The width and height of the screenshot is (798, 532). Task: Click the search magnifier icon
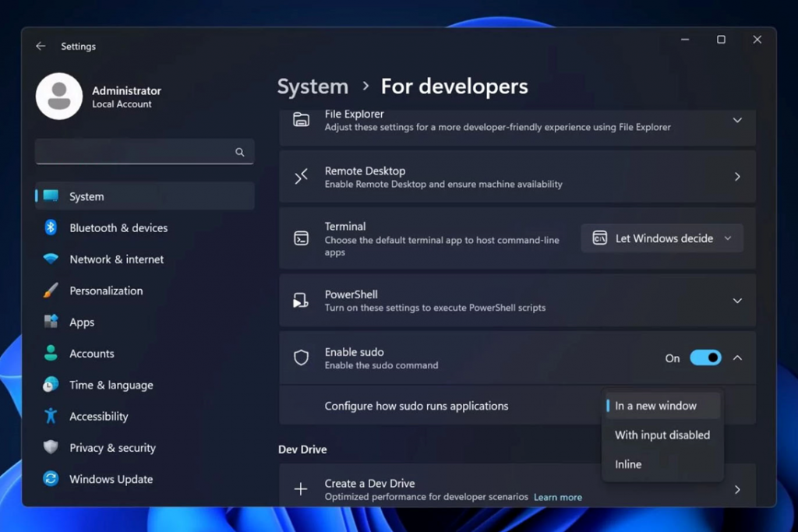pos(240,152)
